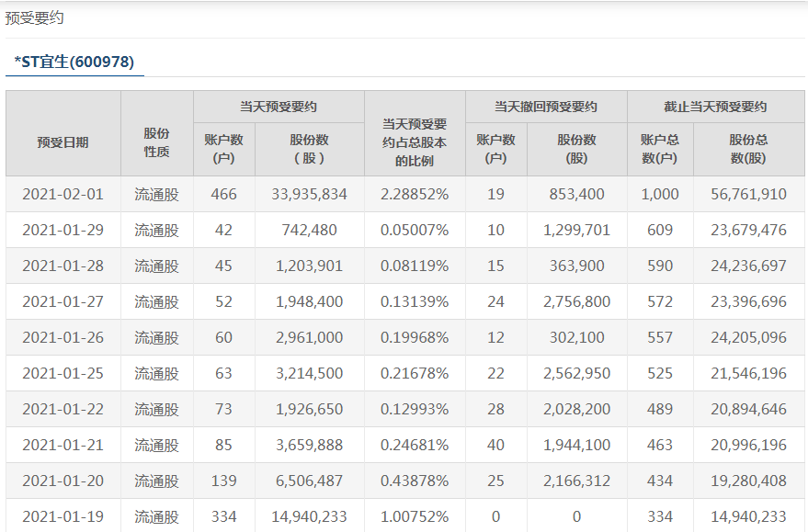This screenshot has height=532, width=808.
Task: Click withdrawn shares 302,100
Action: pos(576,337)
